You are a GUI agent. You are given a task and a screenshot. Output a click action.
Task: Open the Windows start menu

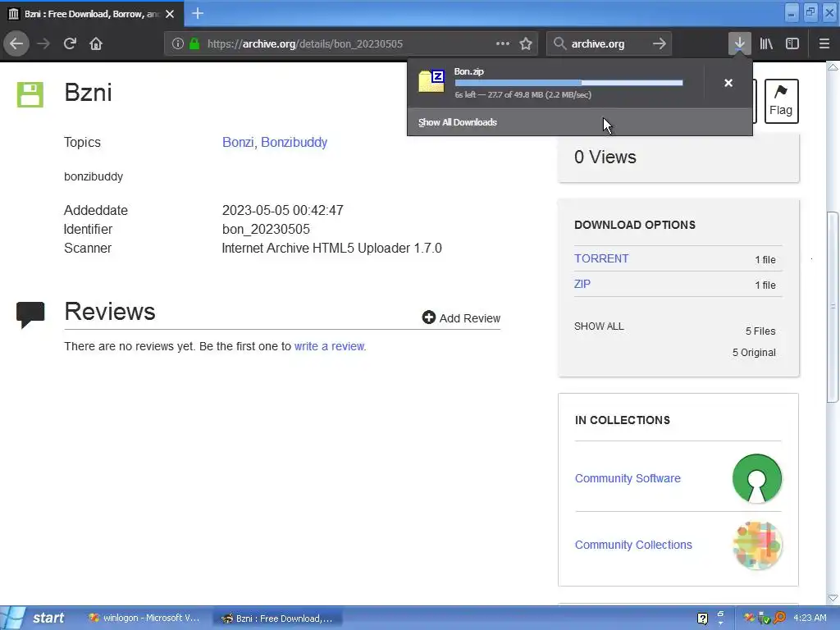click(36, 618)
